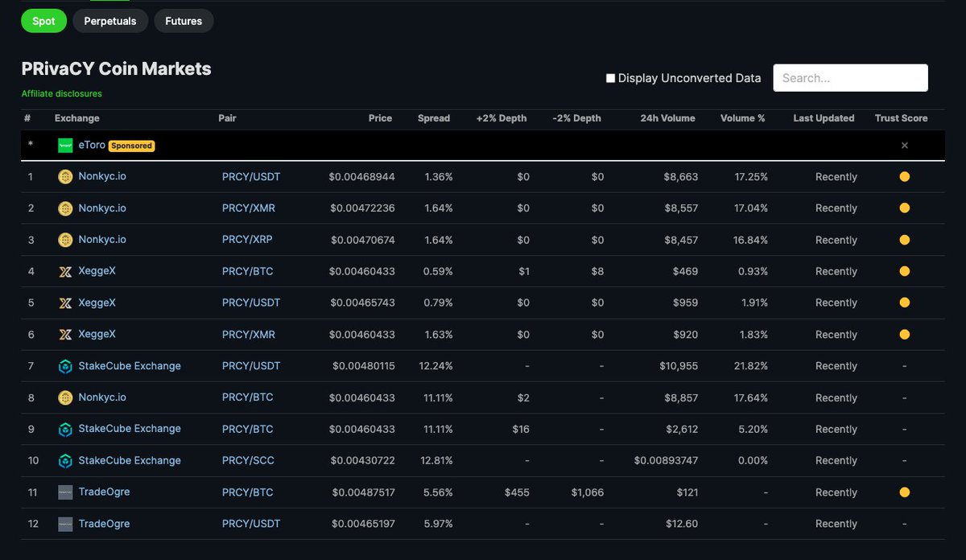Click the $455 depth value
Screen dimensions: 966x560
[517, 492]
